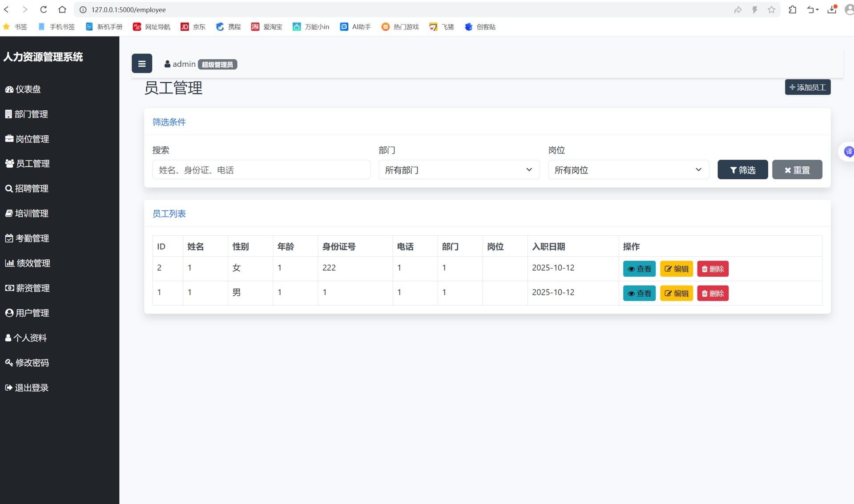Open 考勤管理 in the sidebar
This screenshot has height=504, width=854.
pyautogui.click(x=32, y=238)
